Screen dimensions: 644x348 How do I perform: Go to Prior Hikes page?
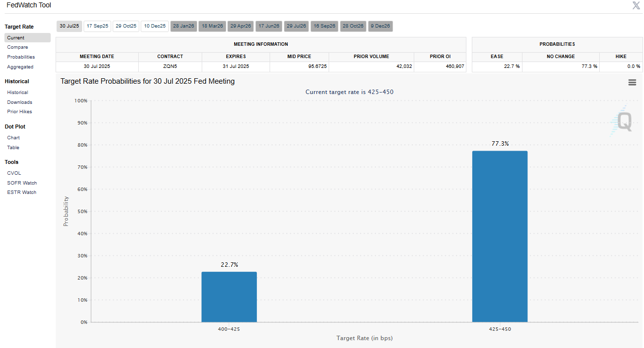coord(19,112)
